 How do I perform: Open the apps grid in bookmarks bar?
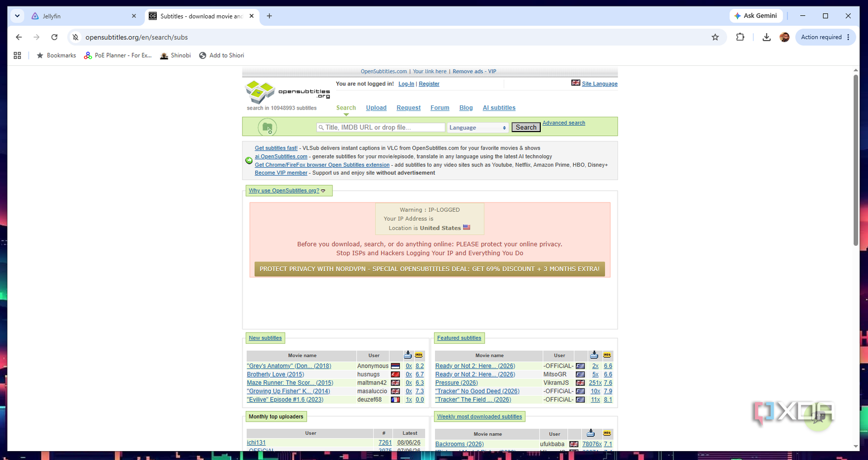click(17, 55)
